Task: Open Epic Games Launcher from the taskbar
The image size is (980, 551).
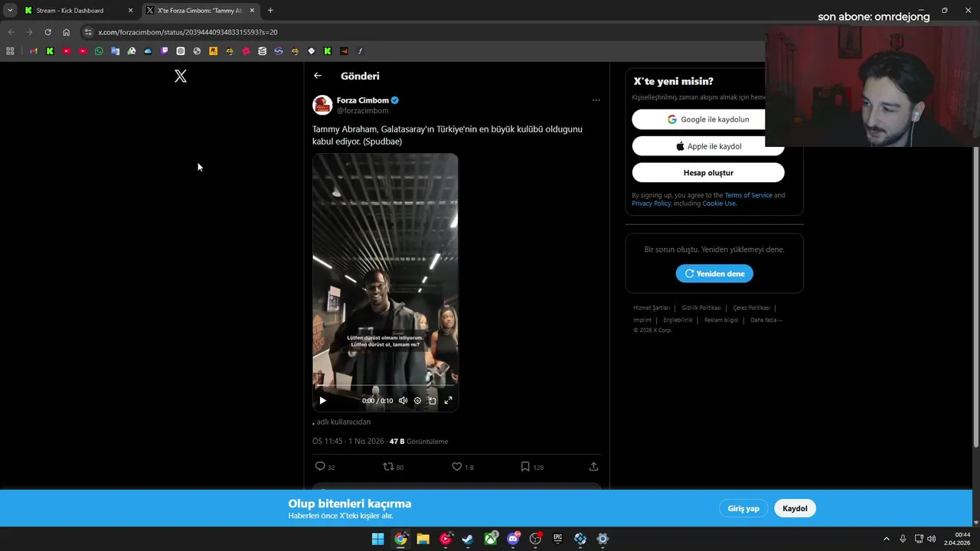Action: (557, 539)
